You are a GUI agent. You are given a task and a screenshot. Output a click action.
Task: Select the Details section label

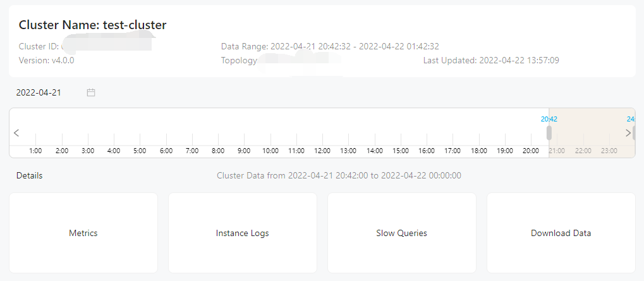coord(29,176)
